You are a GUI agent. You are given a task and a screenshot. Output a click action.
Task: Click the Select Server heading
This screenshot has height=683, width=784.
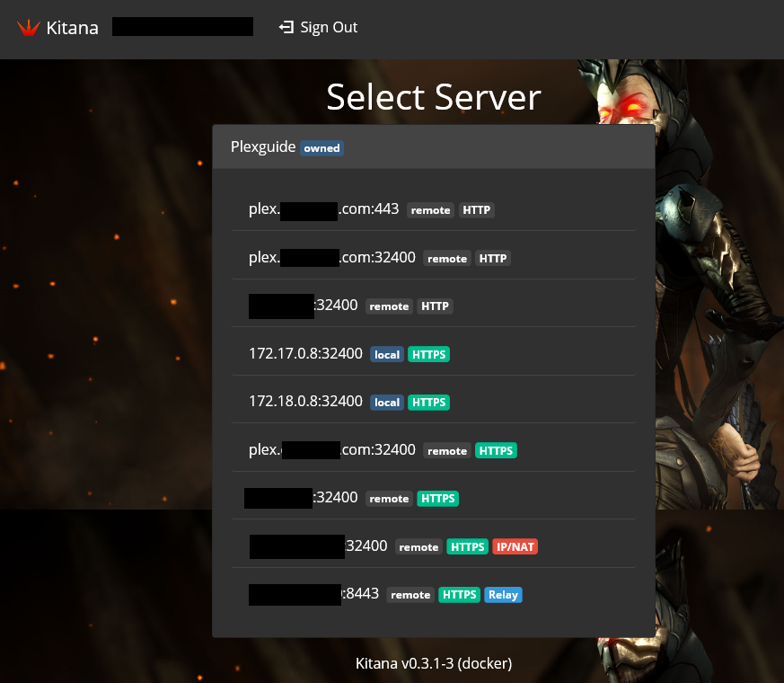pyautogui.click(x=434, y=97)
